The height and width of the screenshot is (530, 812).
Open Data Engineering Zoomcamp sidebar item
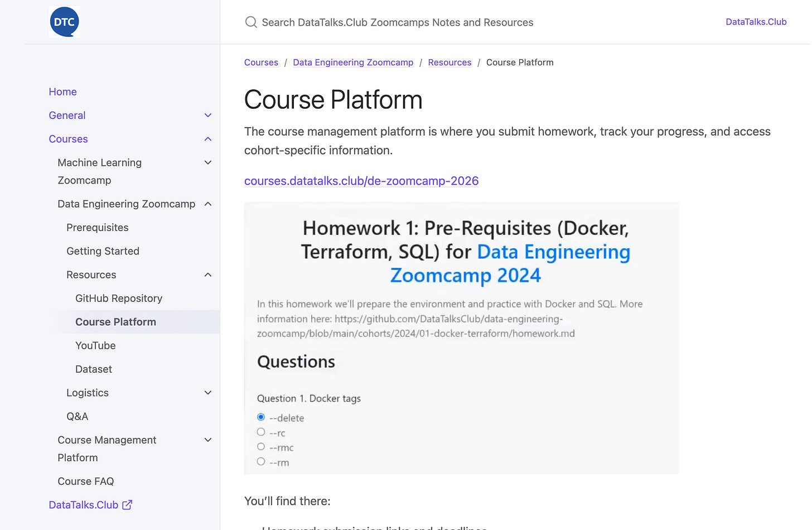point(126,204)
